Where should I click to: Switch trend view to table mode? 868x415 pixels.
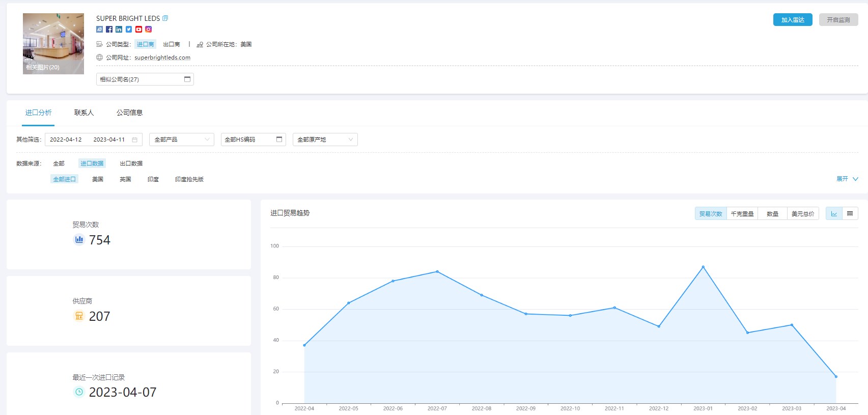(x=850, y=213)
